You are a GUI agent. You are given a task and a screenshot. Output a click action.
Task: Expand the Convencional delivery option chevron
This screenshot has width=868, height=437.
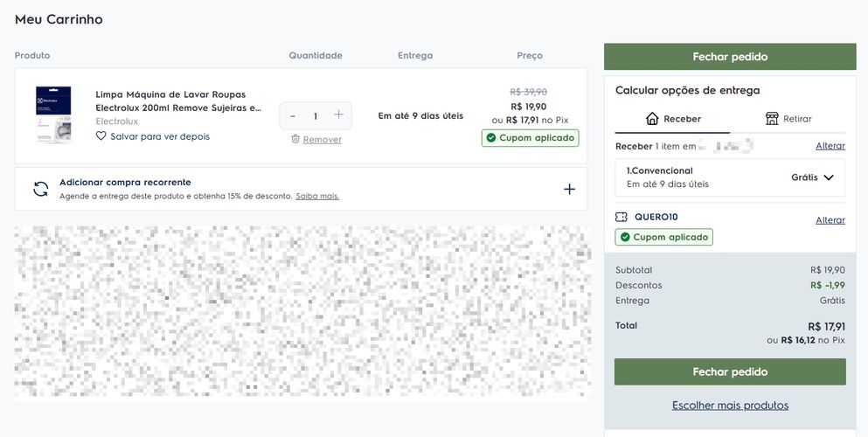click(828, 177)
